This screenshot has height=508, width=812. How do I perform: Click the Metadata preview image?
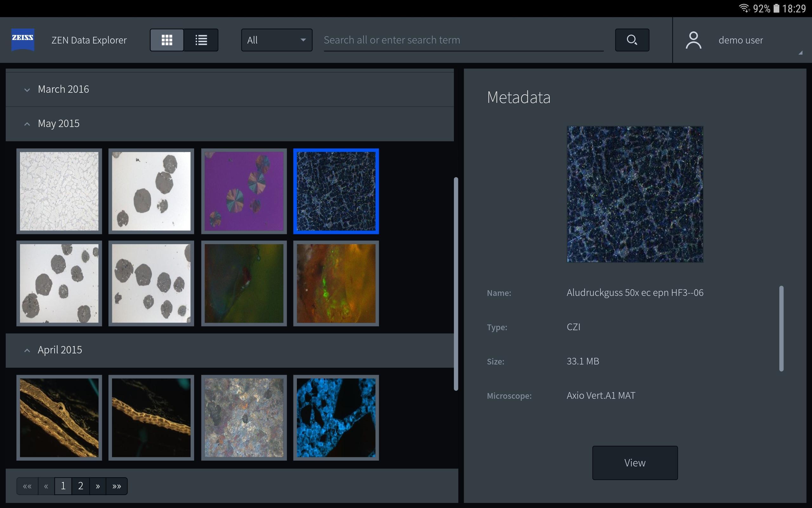635,194
